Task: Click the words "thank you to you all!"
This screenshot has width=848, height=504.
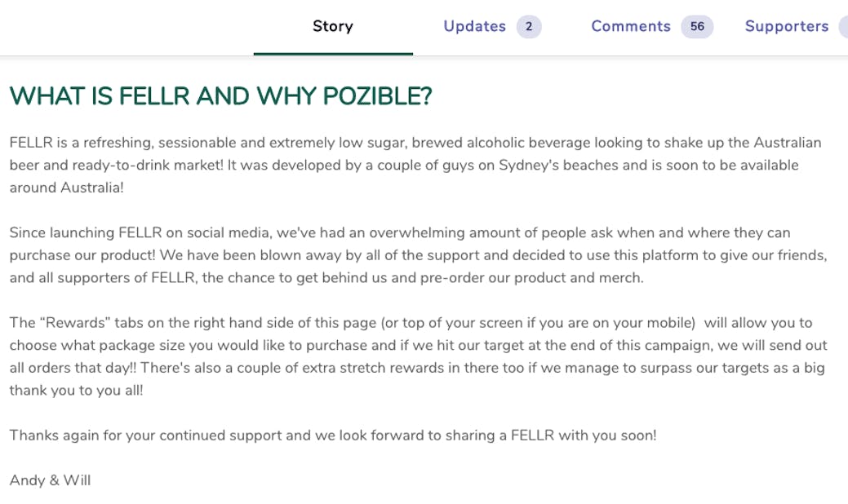Action: tap(76, 391)
